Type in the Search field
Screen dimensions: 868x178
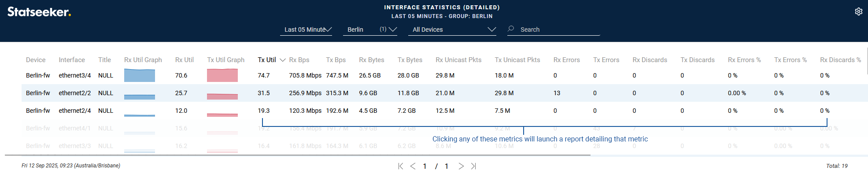pos(557,30)
